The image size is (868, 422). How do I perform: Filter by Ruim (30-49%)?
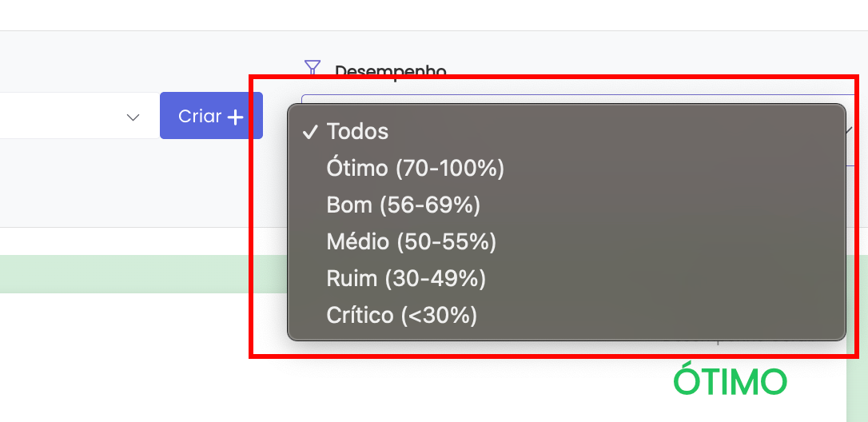click(406, 278)
